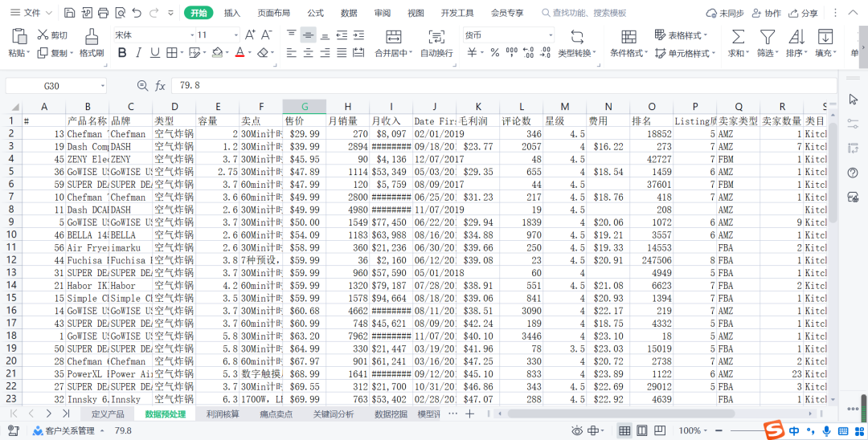Viewport: 868px width, 440px height.
Task: Toggle eye protection mode icon in status bar
Action: pos(577,430)
